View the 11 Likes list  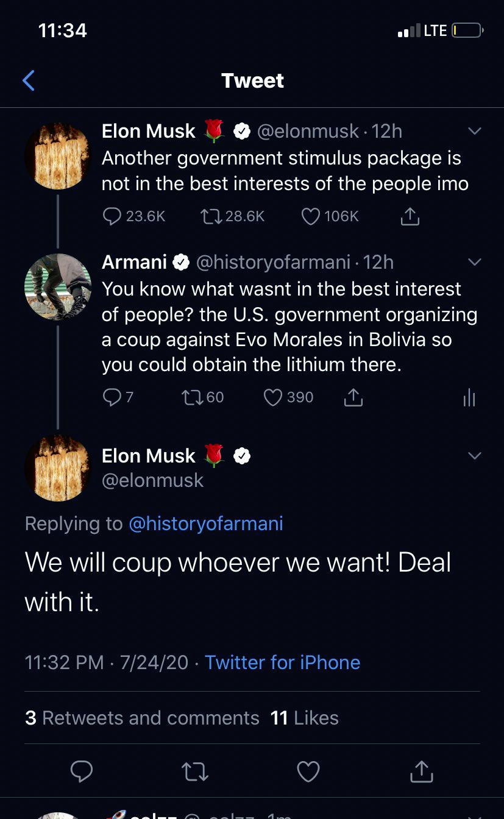tap(305, 718)
